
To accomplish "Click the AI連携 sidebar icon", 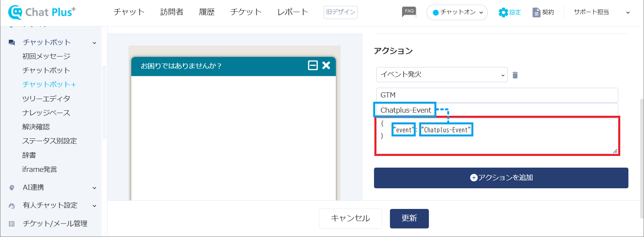I will [12, 187].
